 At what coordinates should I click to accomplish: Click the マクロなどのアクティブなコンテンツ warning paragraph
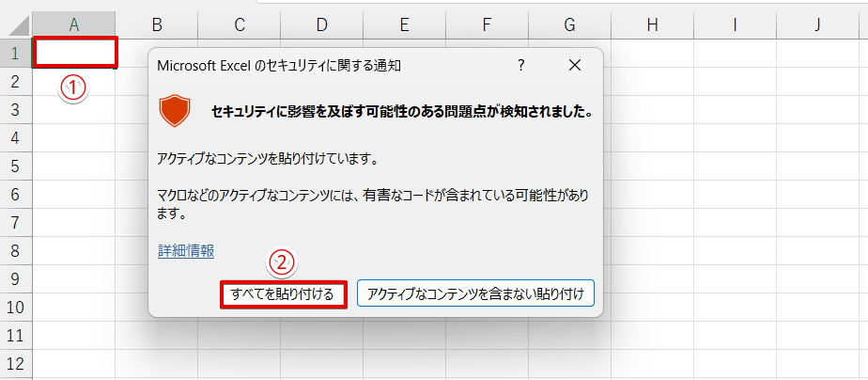(373, 204)
